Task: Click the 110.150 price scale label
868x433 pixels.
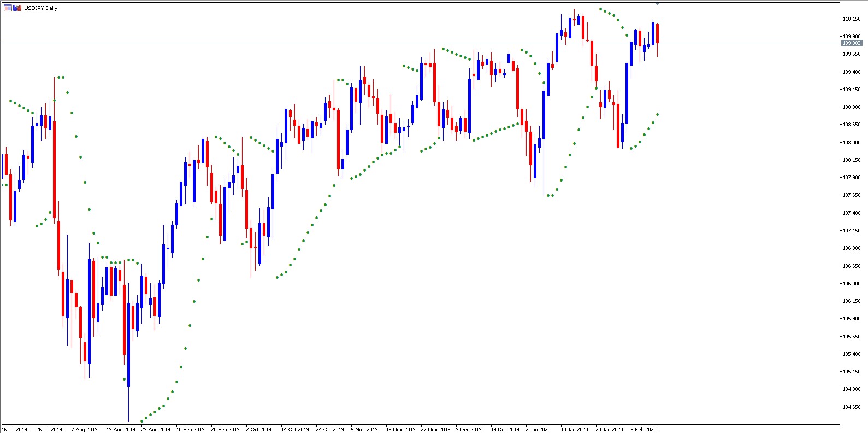Action: [852, 19]
